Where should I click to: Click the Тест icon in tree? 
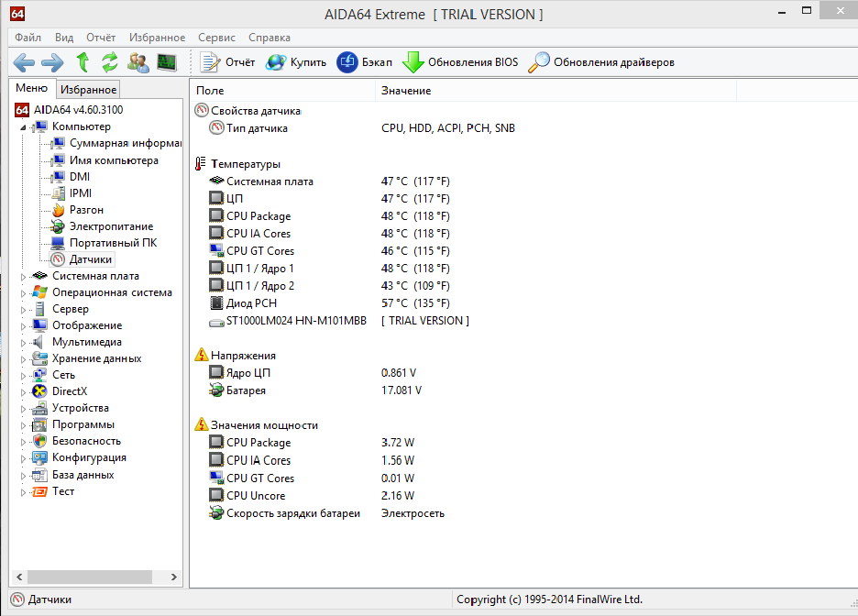[39, 492]
